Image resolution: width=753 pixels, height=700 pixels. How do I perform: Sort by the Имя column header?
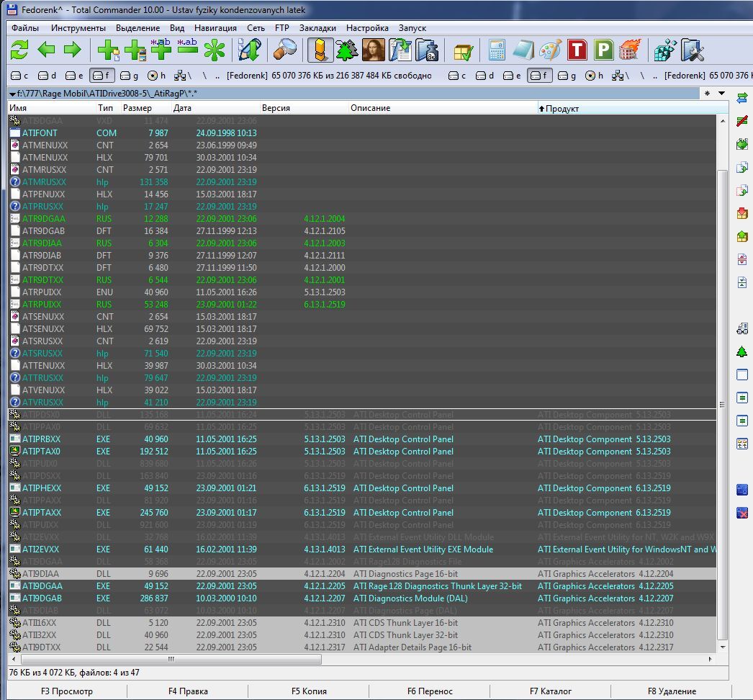tap(52, 108)
